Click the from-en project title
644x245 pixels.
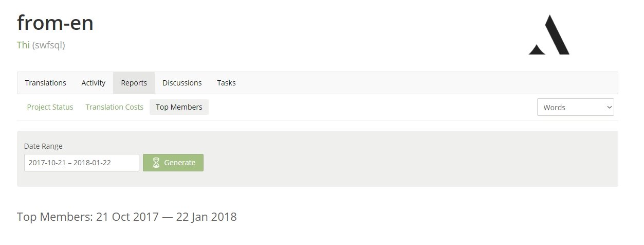55,23
